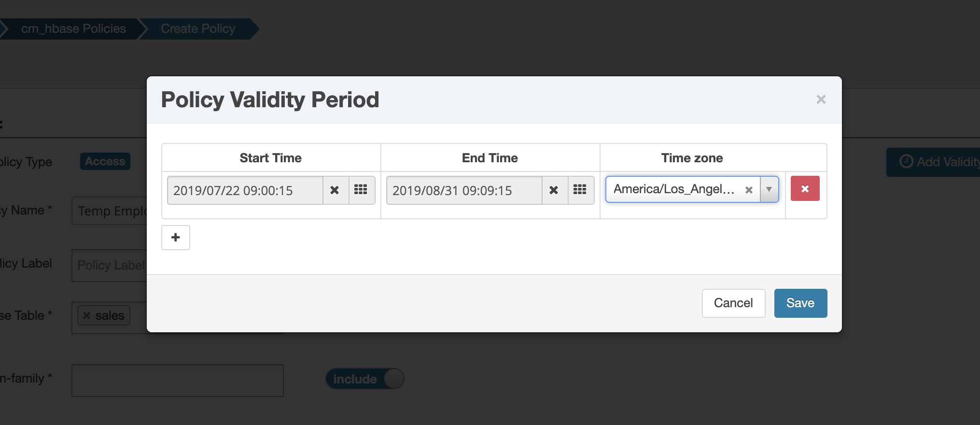Open the Time zone dropdown

click(769, 189)
